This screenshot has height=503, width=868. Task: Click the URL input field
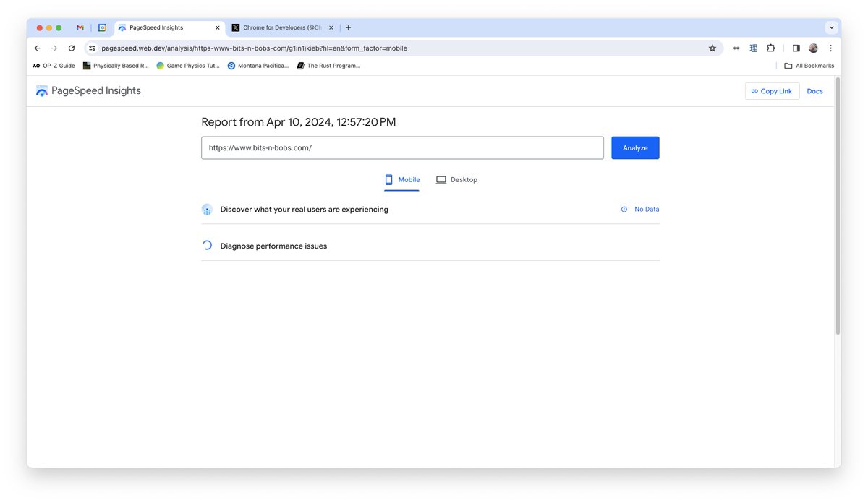[x=402, y=147]
